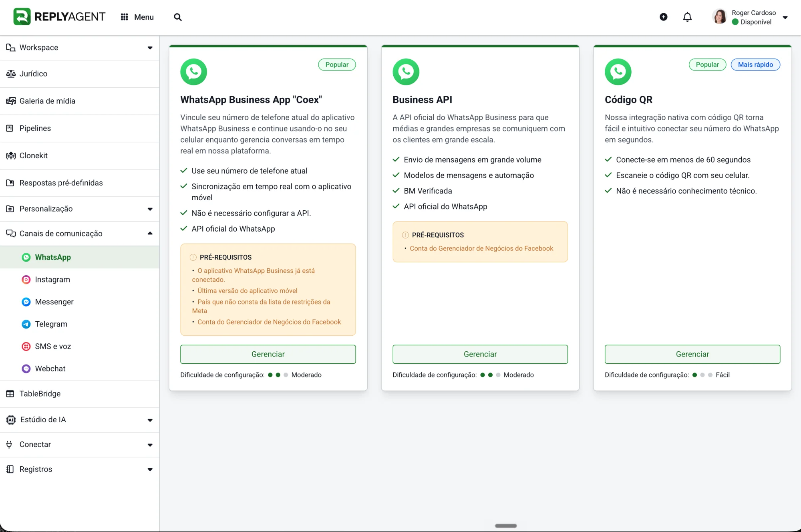This screenshot has width=801, height=532.
Task: Click the Telegram channel icon
Action: click(26, 324)
